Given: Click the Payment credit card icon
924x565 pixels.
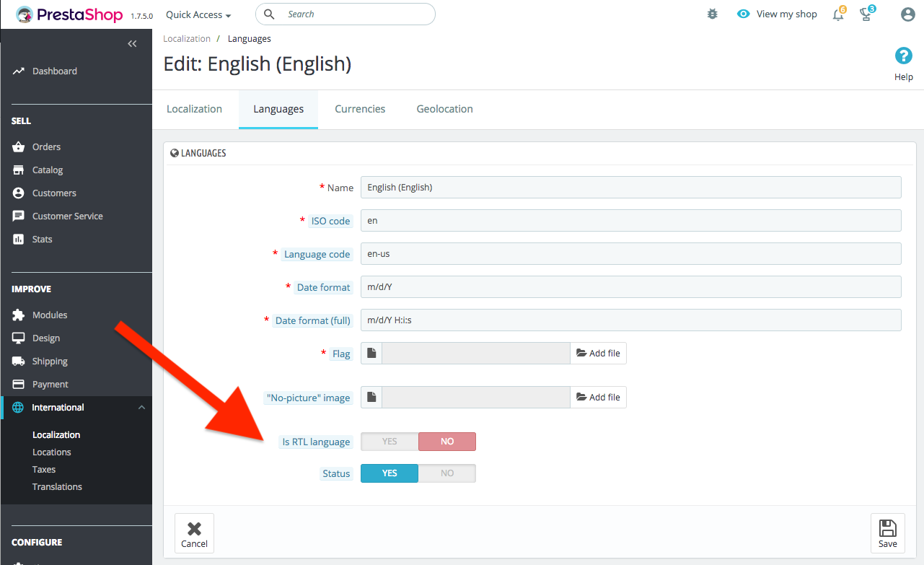Looking at the screenshot, I should click(19, 385).
